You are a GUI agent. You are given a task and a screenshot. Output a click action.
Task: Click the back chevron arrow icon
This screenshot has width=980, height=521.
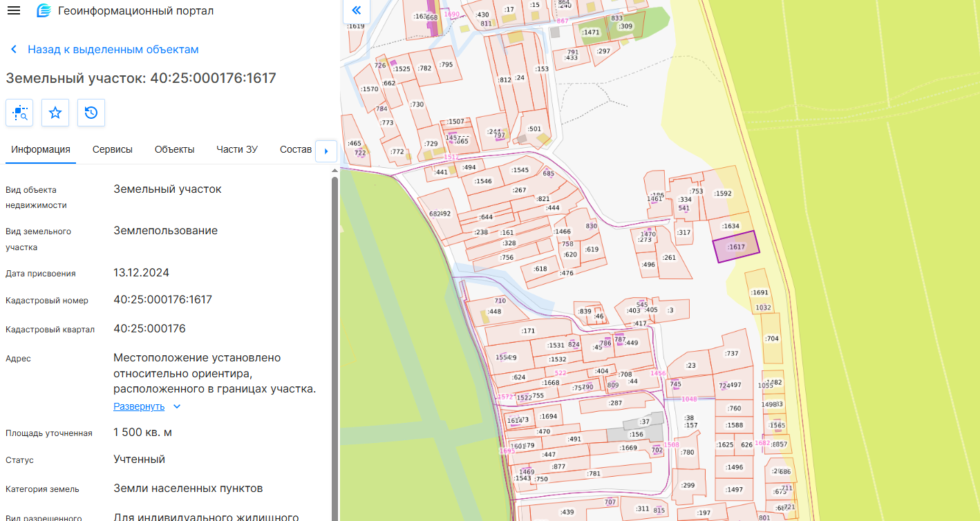(13, 50)
